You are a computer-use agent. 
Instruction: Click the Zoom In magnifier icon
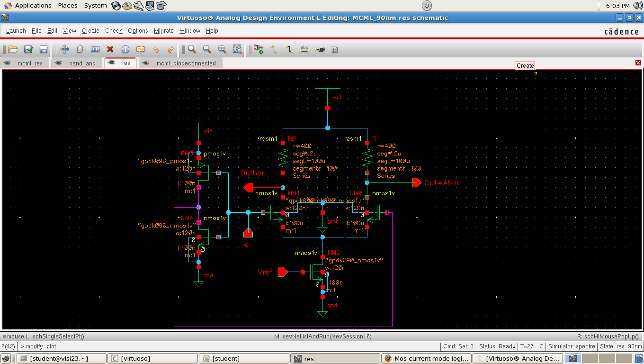[192, 49]
